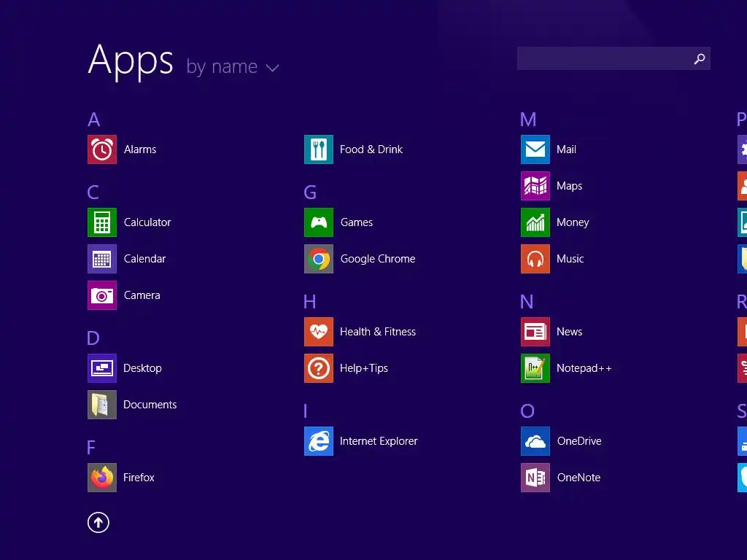The image size is (747, 560).
Task: Open the OneDrive cloud icon
Action: click(535, 441)
